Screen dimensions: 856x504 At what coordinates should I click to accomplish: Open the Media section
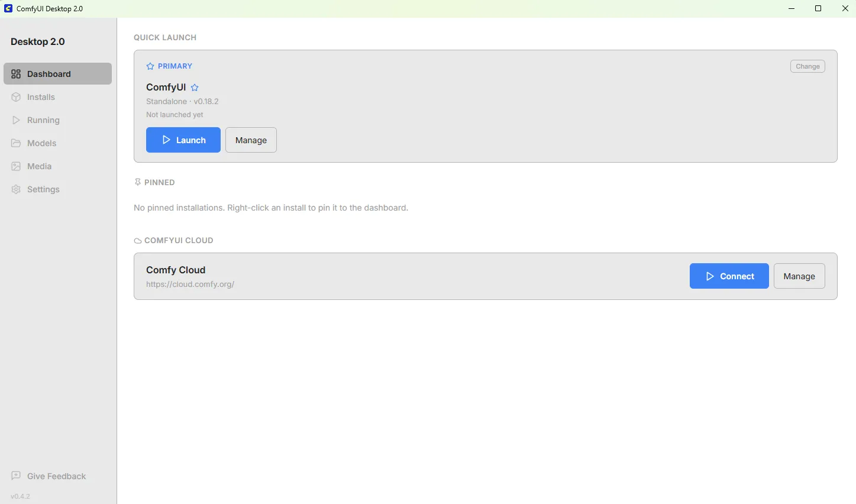[39, 166]
